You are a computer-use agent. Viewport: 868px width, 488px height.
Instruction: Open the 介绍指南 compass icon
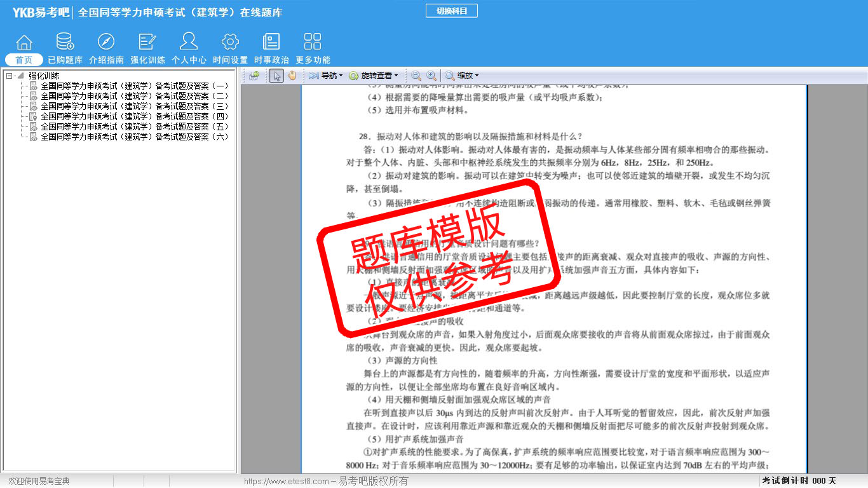tap(106, 42)
